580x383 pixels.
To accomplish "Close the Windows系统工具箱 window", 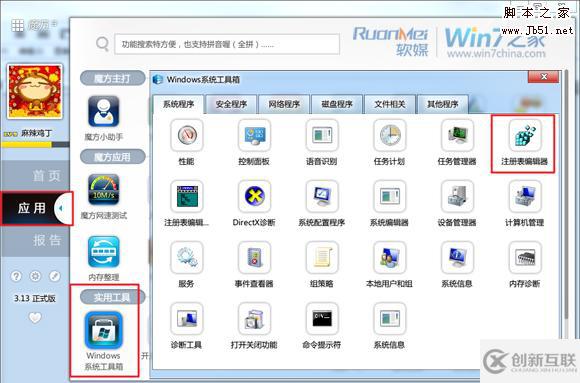I will pyautogui.click(x=543, y=77).
